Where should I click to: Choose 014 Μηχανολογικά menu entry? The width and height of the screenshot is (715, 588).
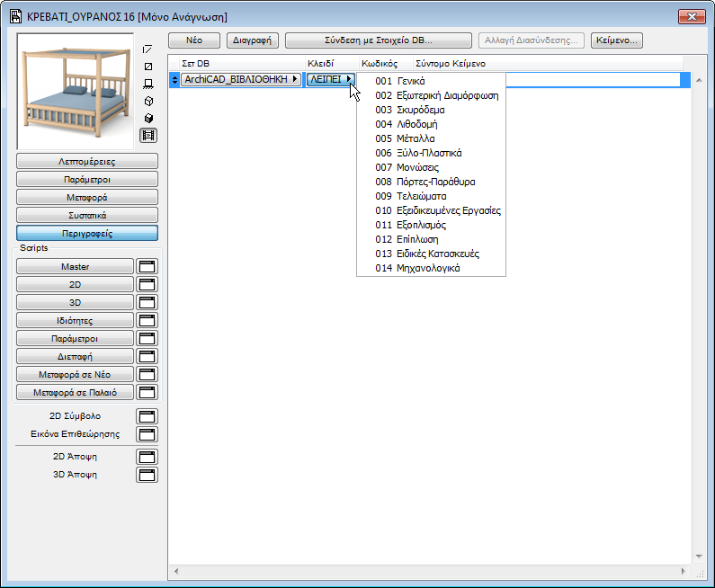coord(432,268)
